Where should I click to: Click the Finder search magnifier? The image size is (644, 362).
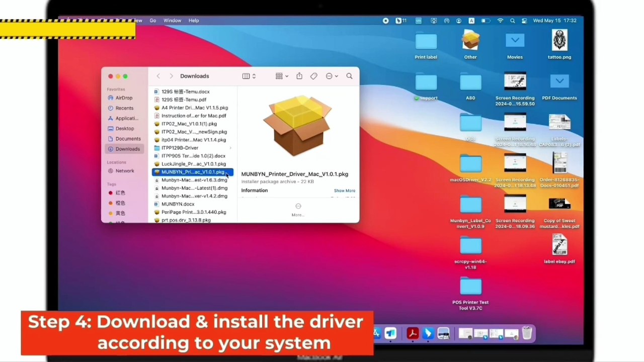(x=349, y=76)
